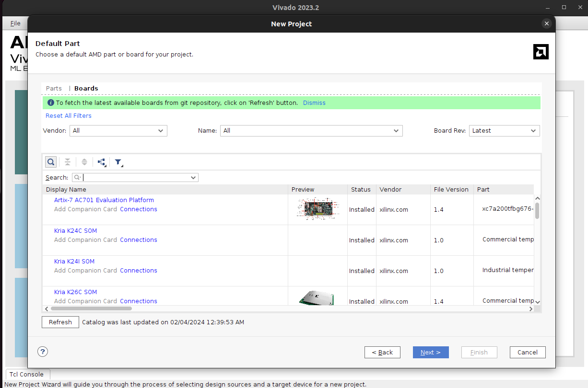The height and width of the screenshot is (388, 588).
Task: Open Connections for Kria K24C SOM
Action: (139, 240)
